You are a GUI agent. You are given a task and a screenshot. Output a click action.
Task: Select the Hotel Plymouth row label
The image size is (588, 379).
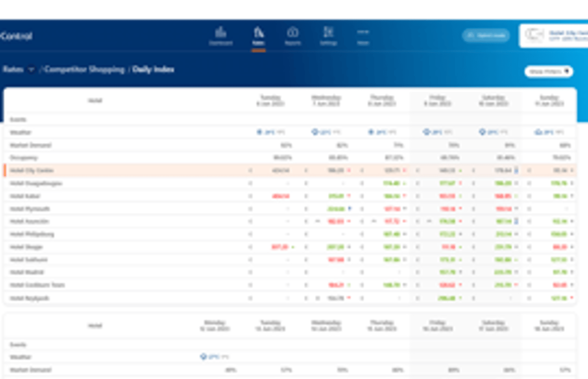click(30, 209)
